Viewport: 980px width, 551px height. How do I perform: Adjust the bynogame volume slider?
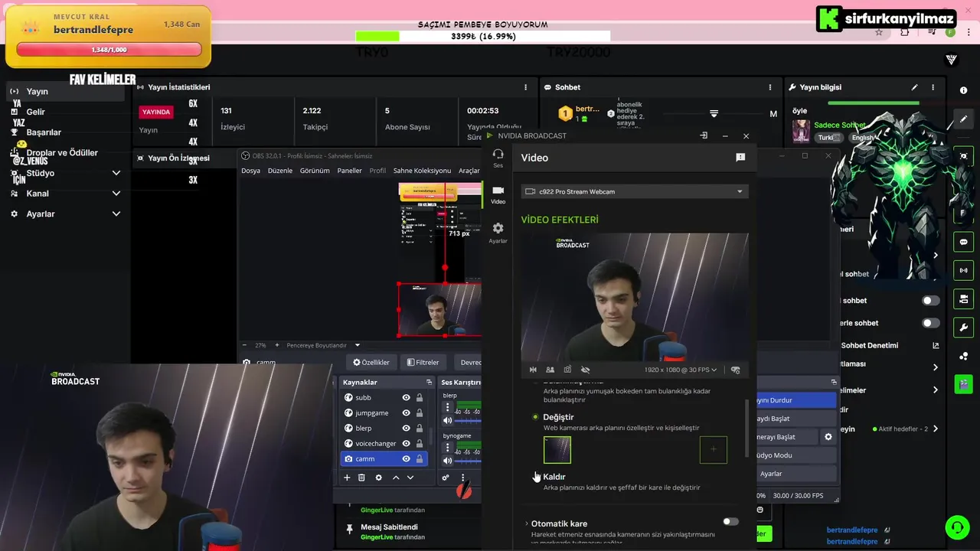click(468, 460)
